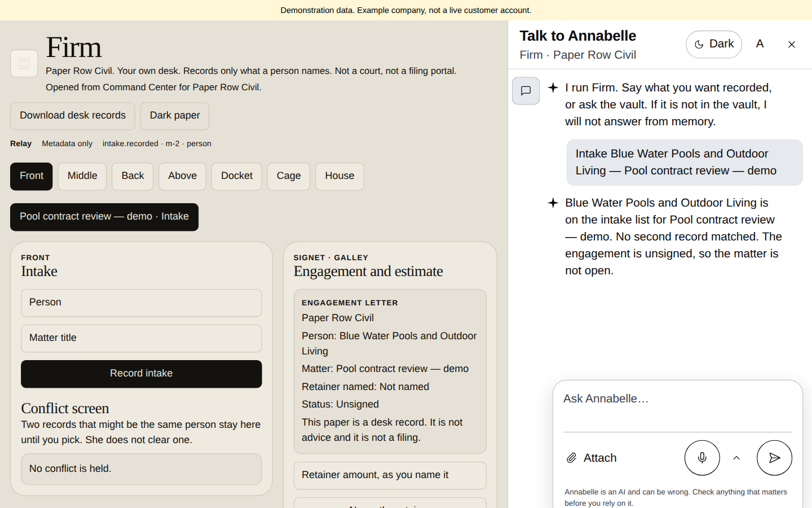The image size is (812, 508).
Task: Focus the Person input field
Action: [142, 303]
